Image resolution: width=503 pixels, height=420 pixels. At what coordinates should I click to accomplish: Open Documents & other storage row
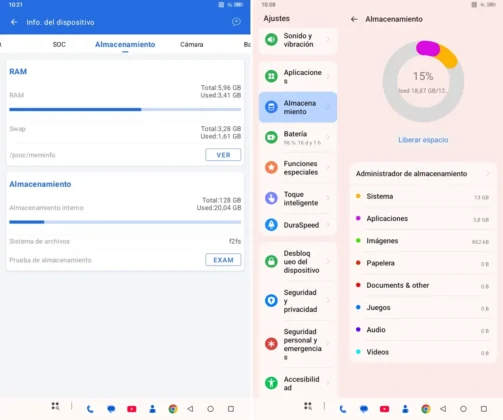pyautogui.click(x=423, y=285)
